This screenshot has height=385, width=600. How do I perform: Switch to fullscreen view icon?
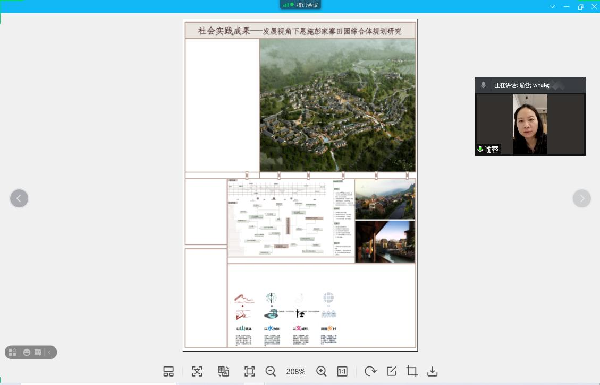[x=249, y=371]
